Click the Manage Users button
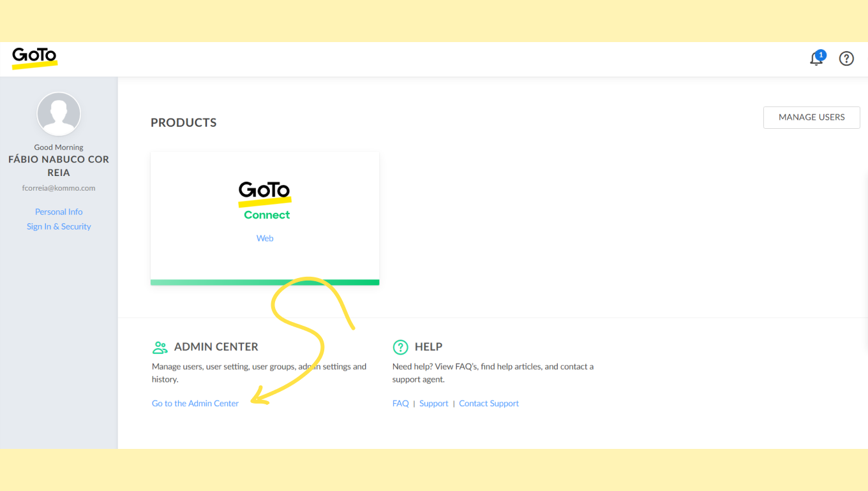Image resolution: width=868 pixels, height=491 pixels. pyautogui.click(x=812, y=117)
